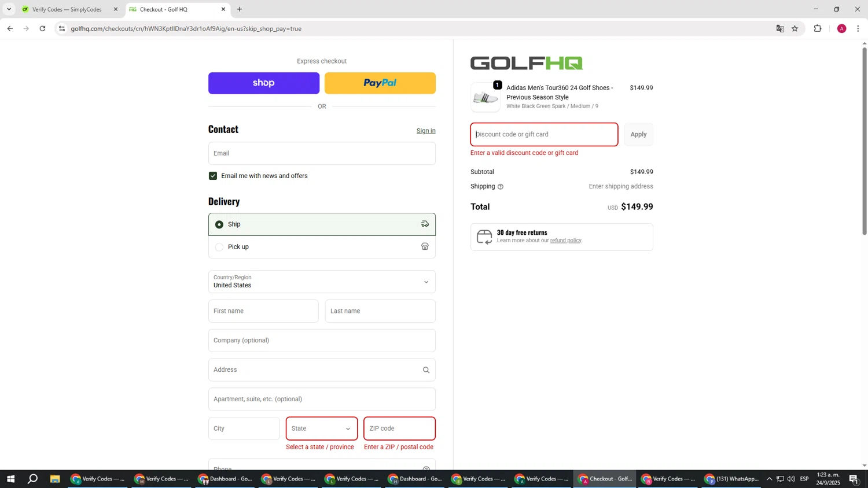Click the shipping truck icon

425,224
